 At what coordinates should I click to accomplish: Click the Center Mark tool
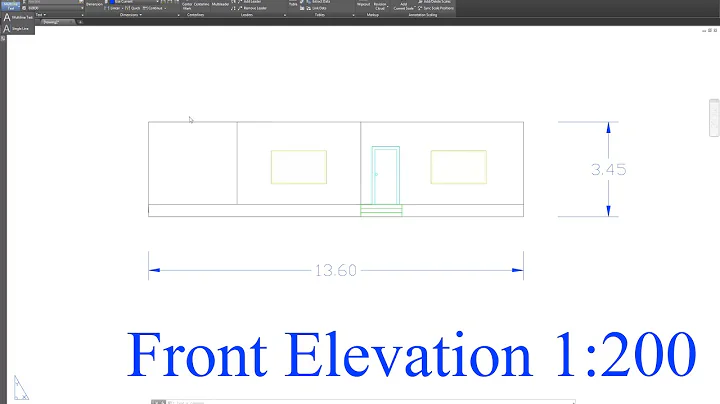tap(187, 6)
